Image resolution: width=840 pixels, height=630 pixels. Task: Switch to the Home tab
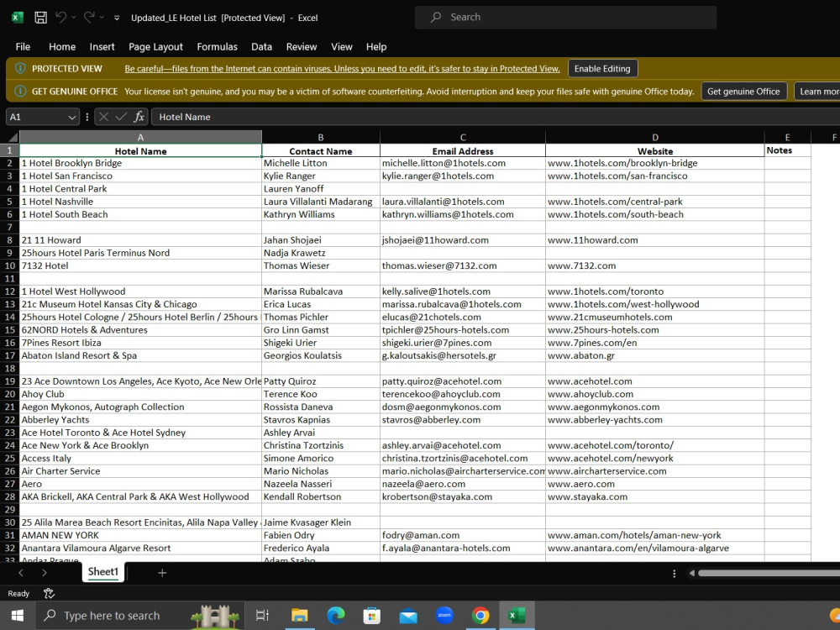point(62,46)
